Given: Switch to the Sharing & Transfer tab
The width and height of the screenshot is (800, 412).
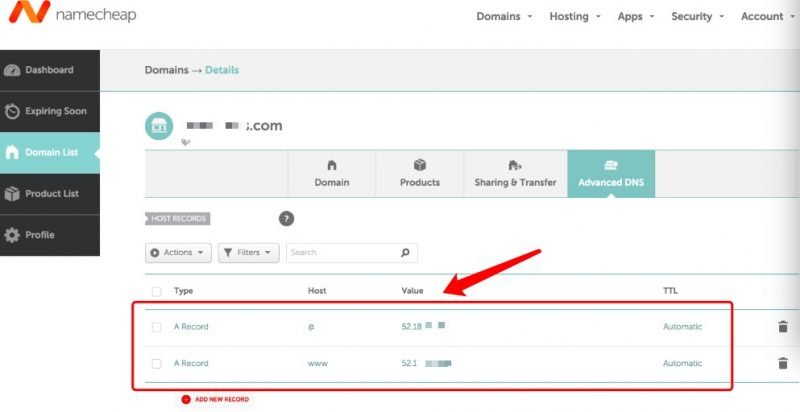Looking at the screenshot, I should 515,174.
